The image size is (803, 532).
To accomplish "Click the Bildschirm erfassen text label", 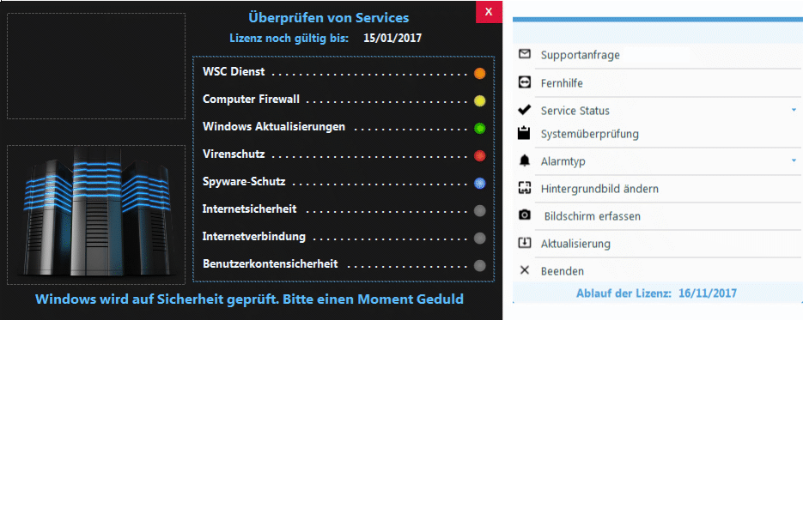I will point(592,216).
